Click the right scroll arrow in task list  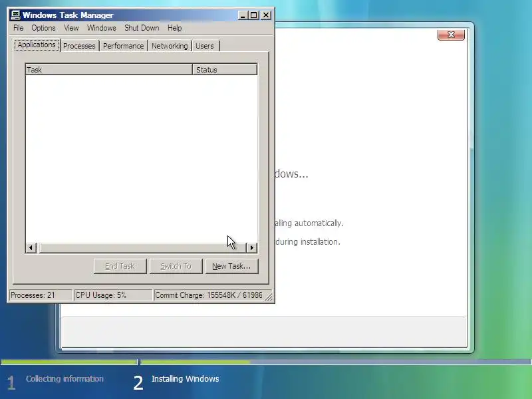(x=251, y=247)
